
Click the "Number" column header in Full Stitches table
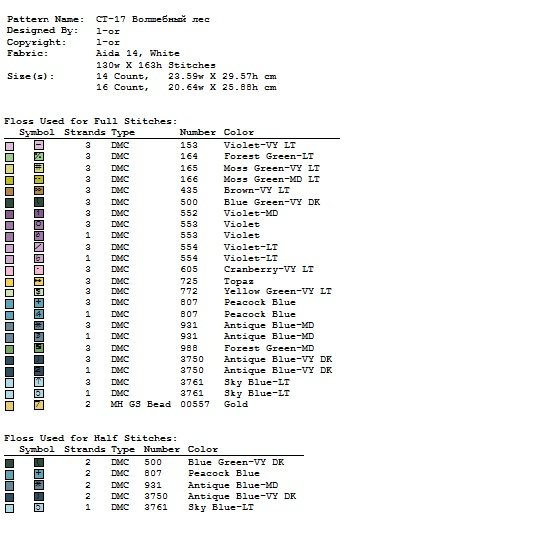click(x=198, y=132)
